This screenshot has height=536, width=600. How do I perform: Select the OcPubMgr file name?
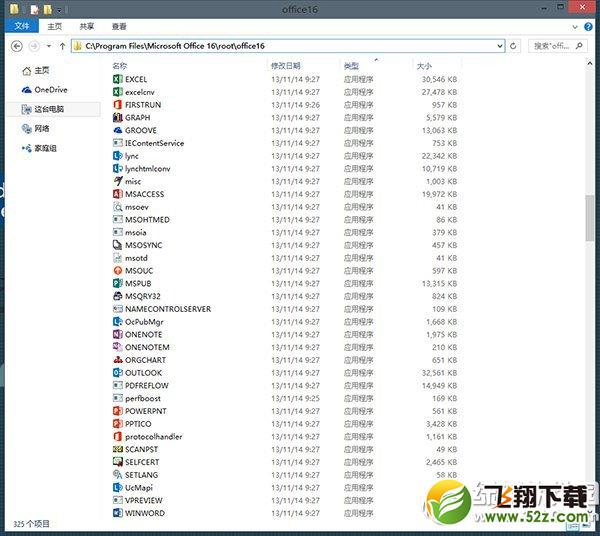144,322
